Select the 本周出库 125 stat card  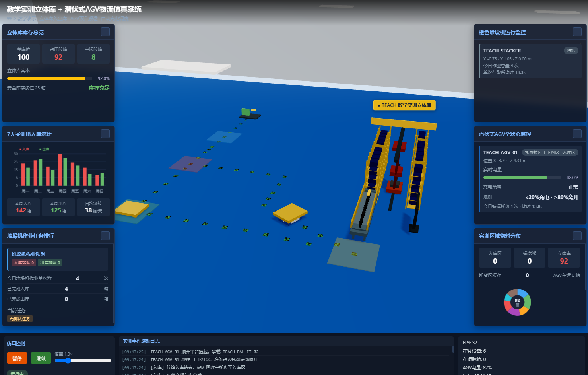[58, 207]
